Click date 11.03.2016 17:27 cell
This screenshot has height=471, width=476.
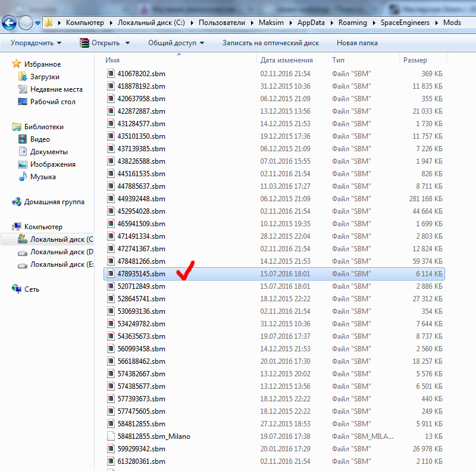285,186
